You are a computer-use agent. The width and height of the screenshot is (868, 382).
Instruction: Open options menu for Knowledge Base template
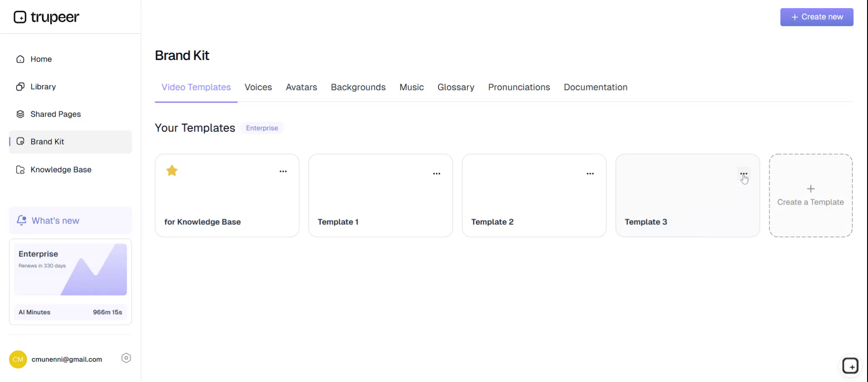point(283,172)
